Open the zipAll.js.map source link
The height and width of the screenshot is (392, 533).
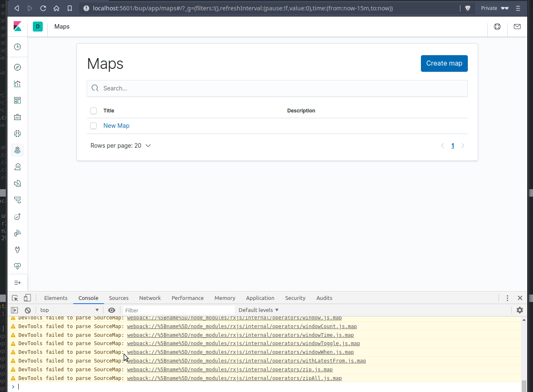tap(235, 378)
